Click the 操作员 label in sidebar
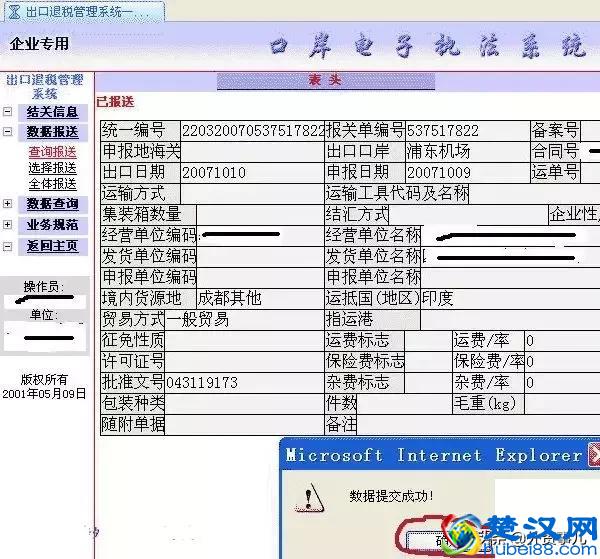Viewport: 600px width, 559px height. 44,287
